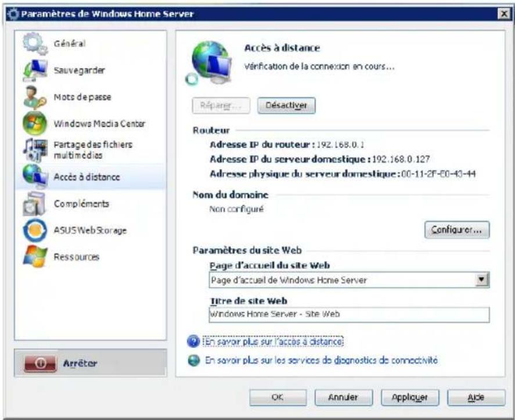
Task: Click the blue question mark help icon
Action: [193, 342]
